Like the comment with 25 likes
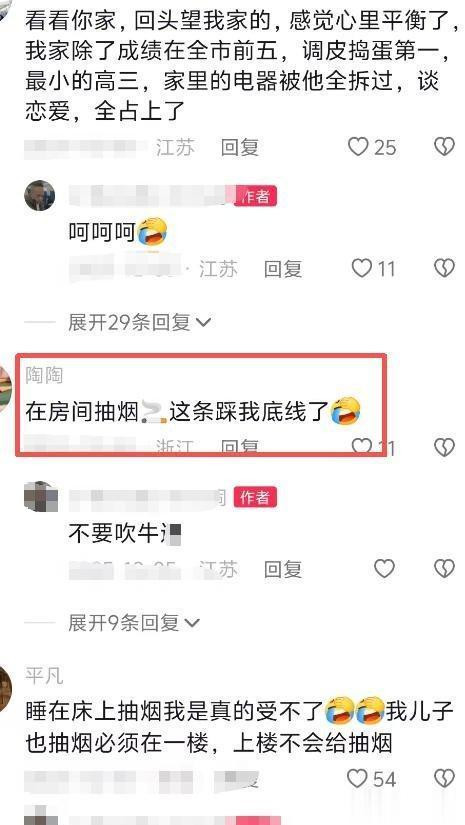Screen dimensions: 465x825 (358, 147)
